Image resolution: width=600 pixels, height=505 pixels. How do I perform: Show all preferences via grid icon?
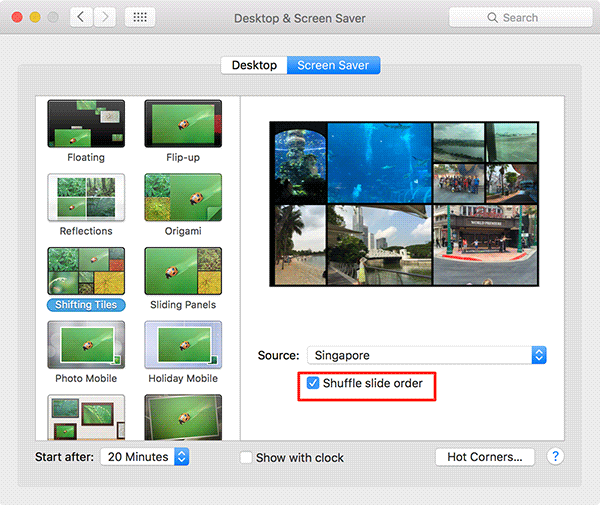click(x=140, y=17)
